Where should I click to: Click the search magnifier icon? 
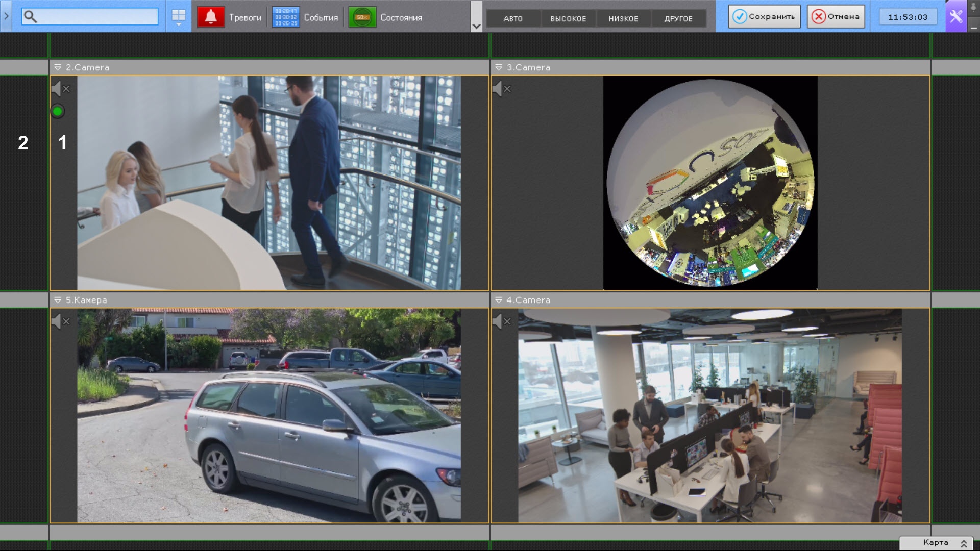(x=31, y=17)
